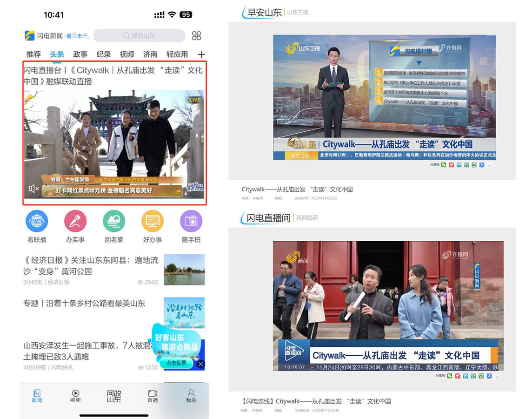This screenshot has width=532, height=419.
Task: Tap the 3小时前 | 经济日报 source line
Action: coord(46,282)
